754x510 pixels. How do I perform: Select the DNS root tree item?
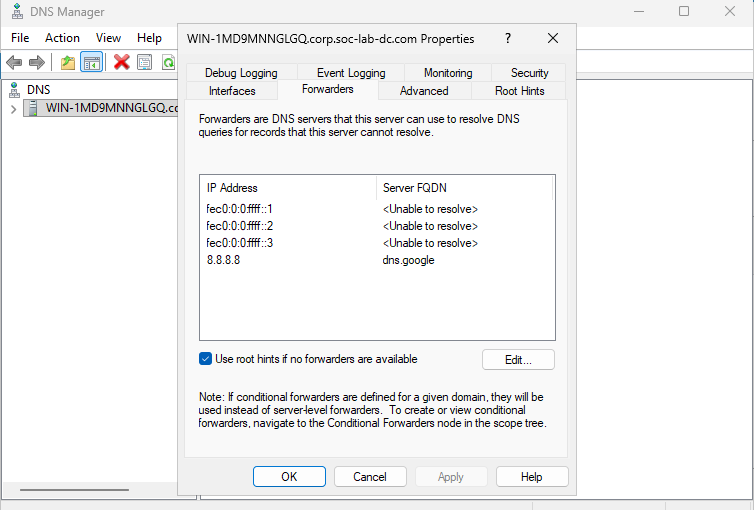pyautogui.click(x=38, y=90)
